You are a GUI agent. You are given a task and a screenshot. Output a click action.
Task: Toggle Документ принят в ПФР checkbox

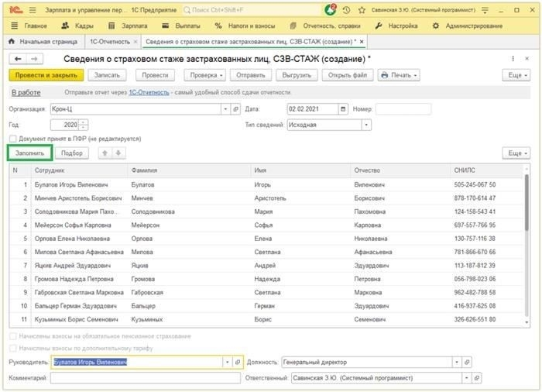[x=13, y=139]
